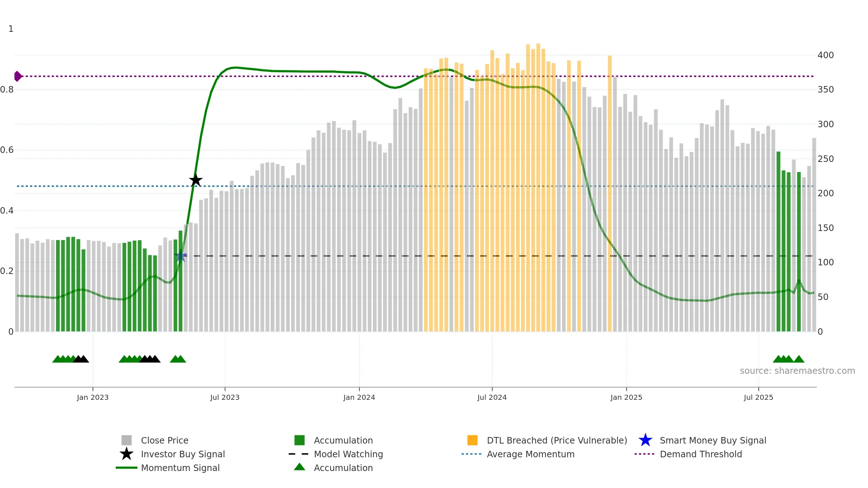Click the green square Accumulation legend icon
868x488 pixels.
coord(299,440)
